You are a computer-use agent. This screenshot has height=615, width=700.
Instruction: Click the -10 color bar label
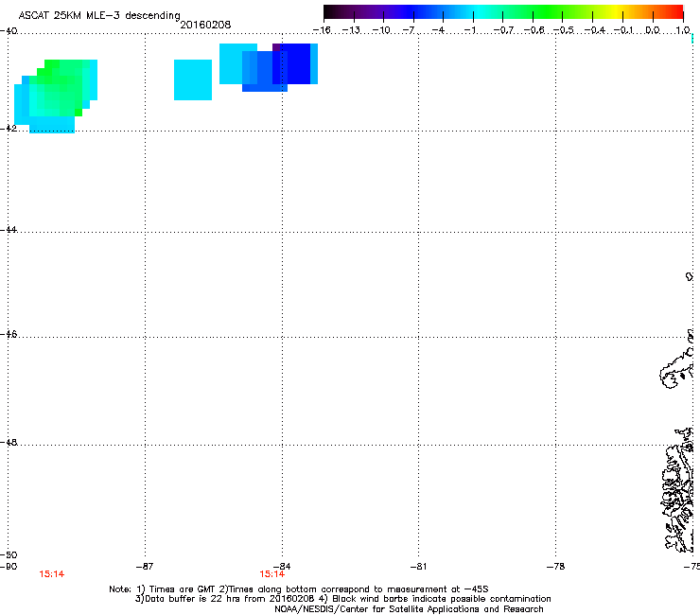(381, 30)
